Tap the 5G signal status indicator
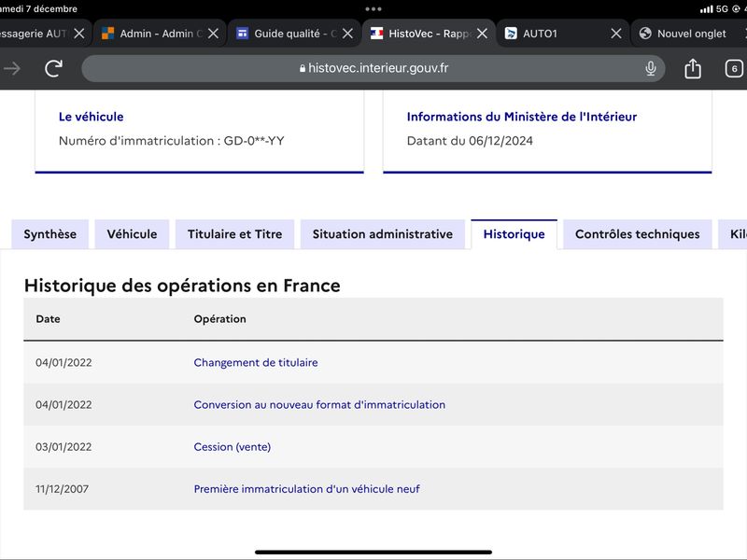 pyautogui.click(x=722, y=8)
